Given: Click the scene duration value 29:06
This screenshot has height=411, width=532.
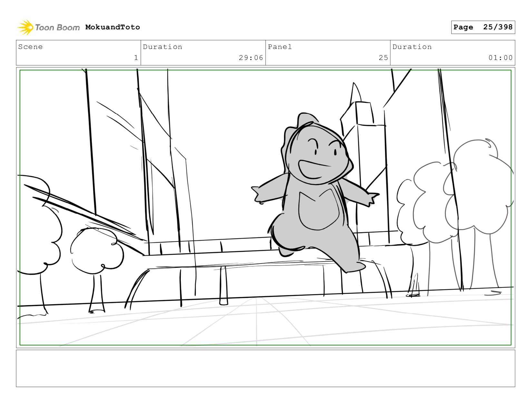Looking at the screenshot, I should point(251,58).
